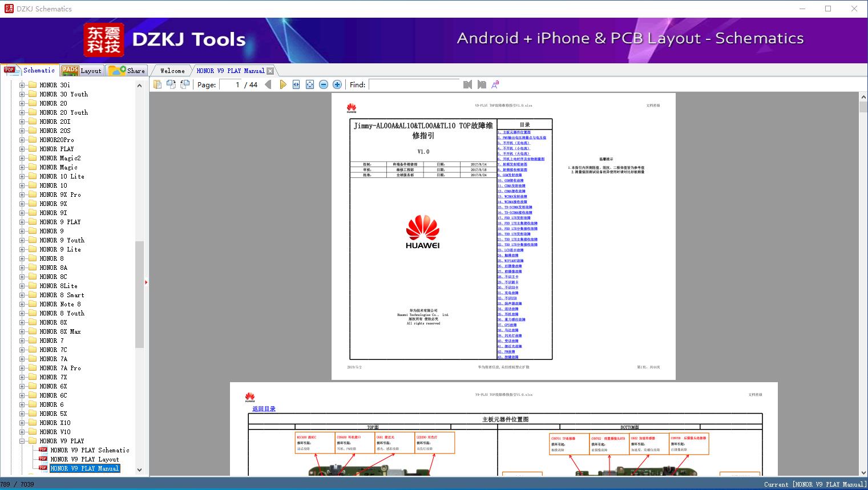Collapse the HONOR V9 PLAY folder

22,441
